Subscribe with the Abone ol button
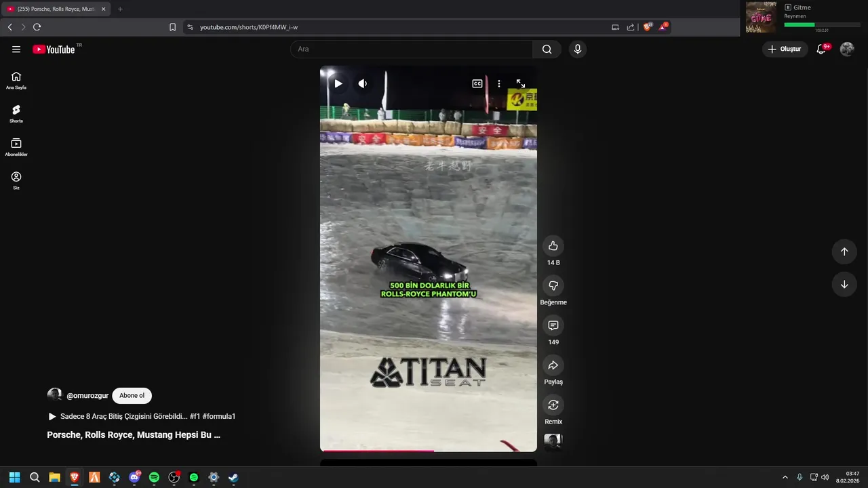The image size is (868, 488). (x=132, y=396)
